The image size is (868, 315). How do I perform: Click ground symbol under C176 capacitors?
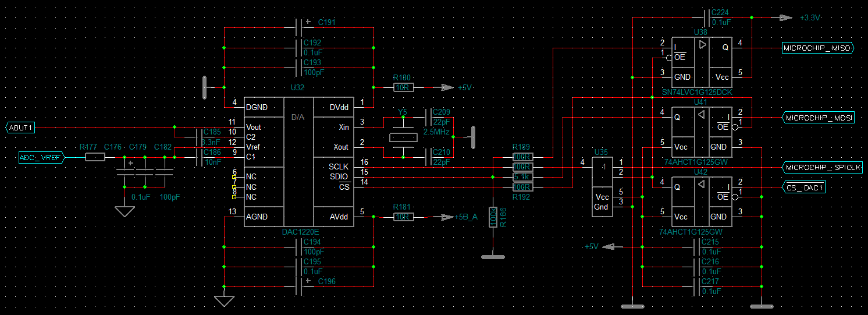pyautogui.click(x=124, y=211)
